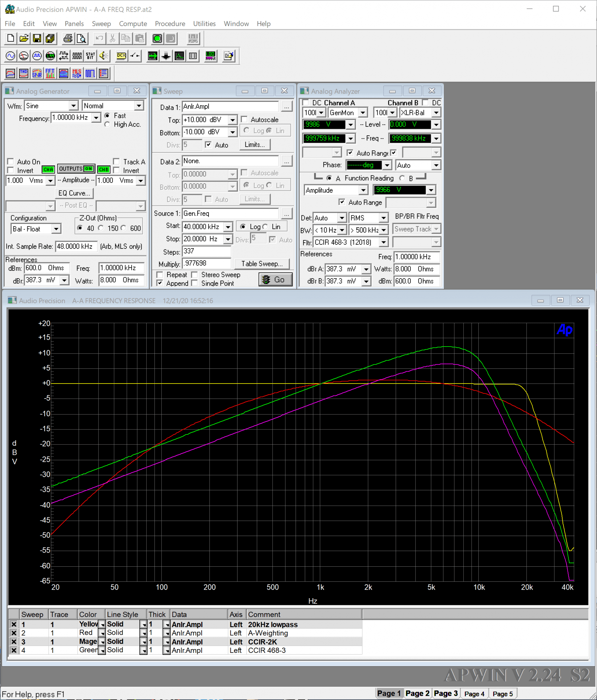Check the generator Track A checkbox

117,162
